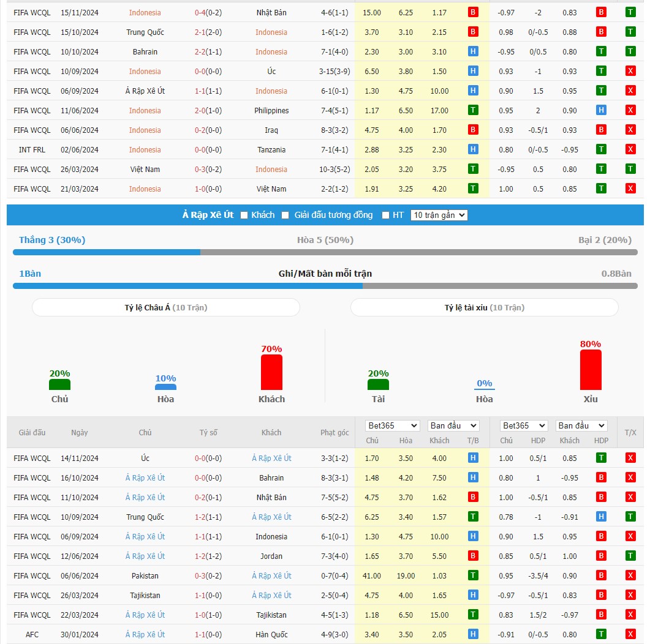Toggle the HT checkbox

[x=385, y=215]
